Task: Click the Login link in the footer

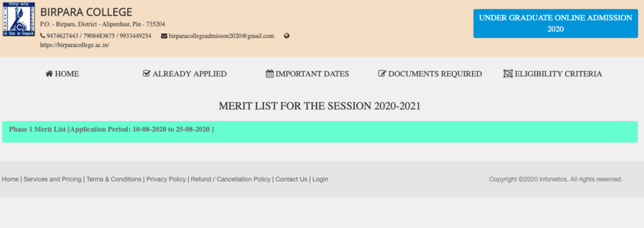Action: pos(320,179)
